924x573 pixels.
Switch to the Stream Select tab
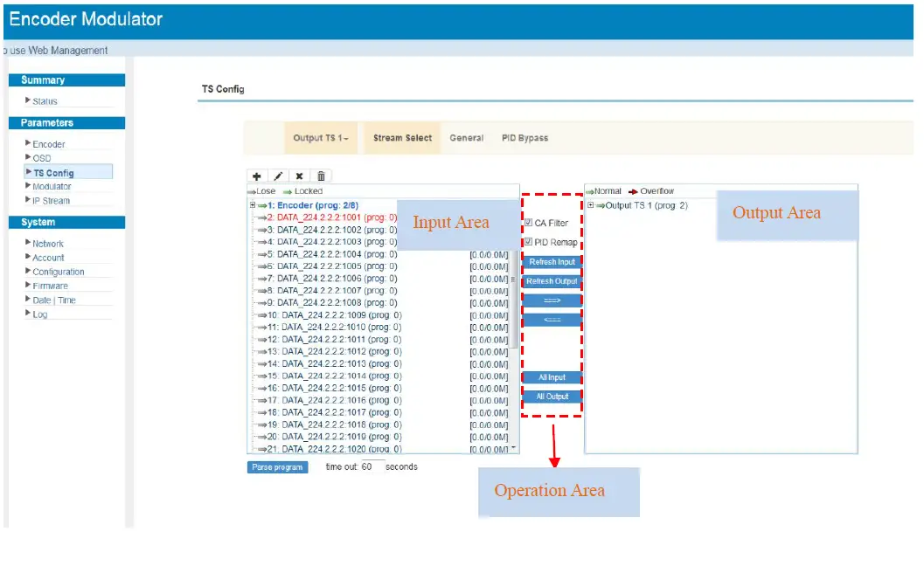pyautogui.click(x=402, y=138)
